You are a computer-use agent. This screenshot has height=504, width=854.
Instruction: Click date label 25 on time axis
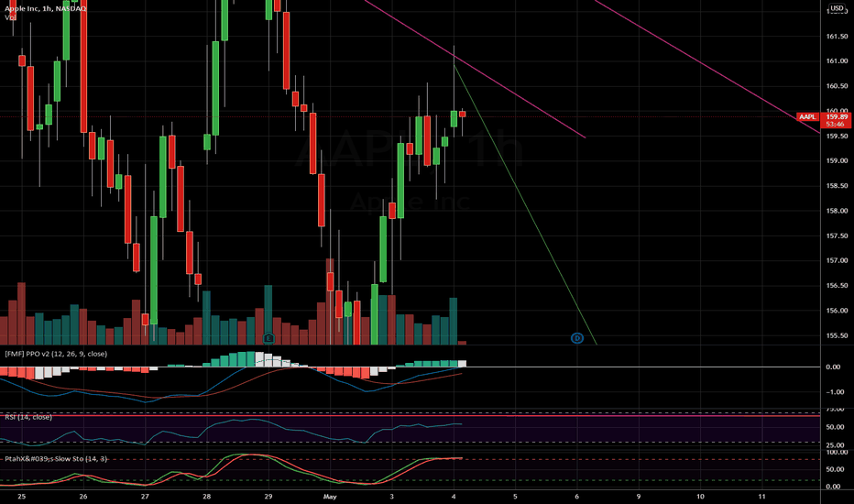coord(21,497)
